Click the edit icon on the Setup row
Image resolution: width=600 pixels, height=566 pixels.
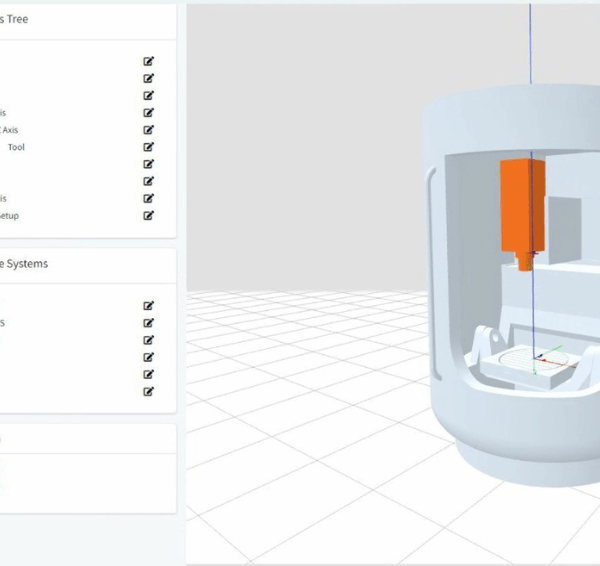tap(149, 215)
